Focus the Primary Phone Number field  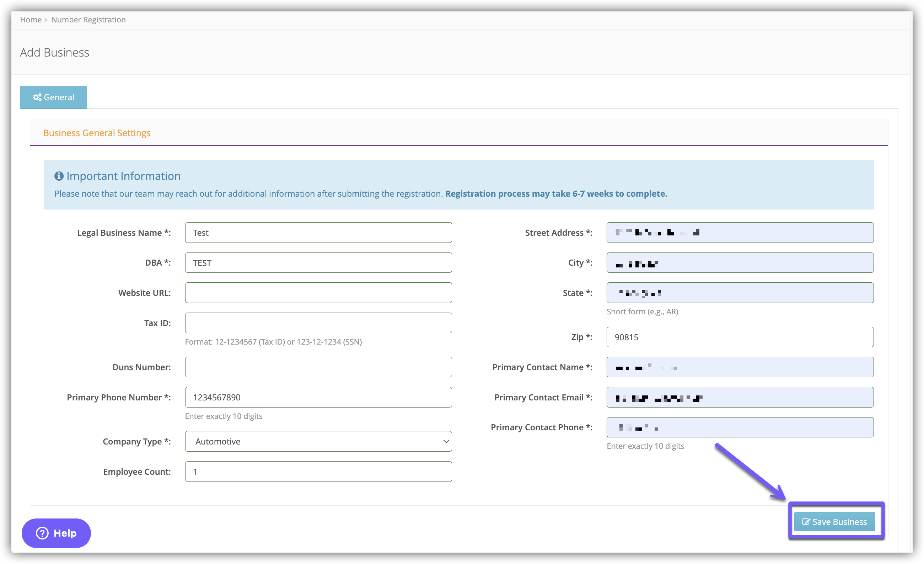point(318,397)
